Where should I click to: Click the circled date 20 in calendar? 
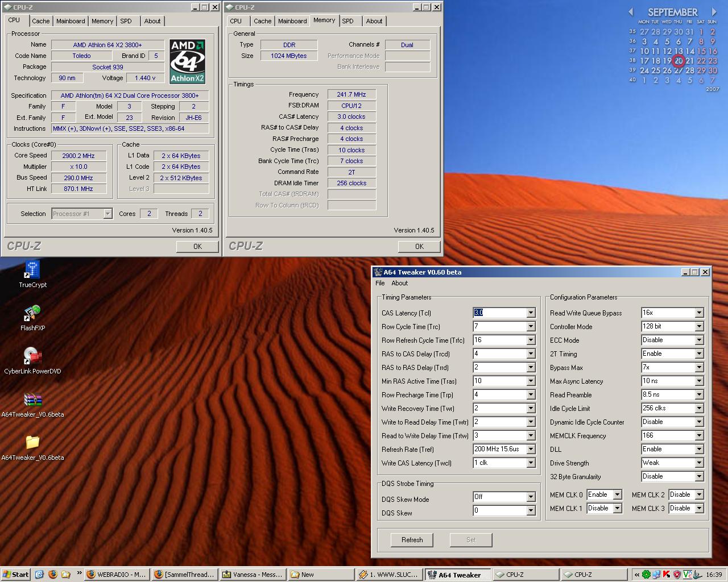tap(678, 61)
